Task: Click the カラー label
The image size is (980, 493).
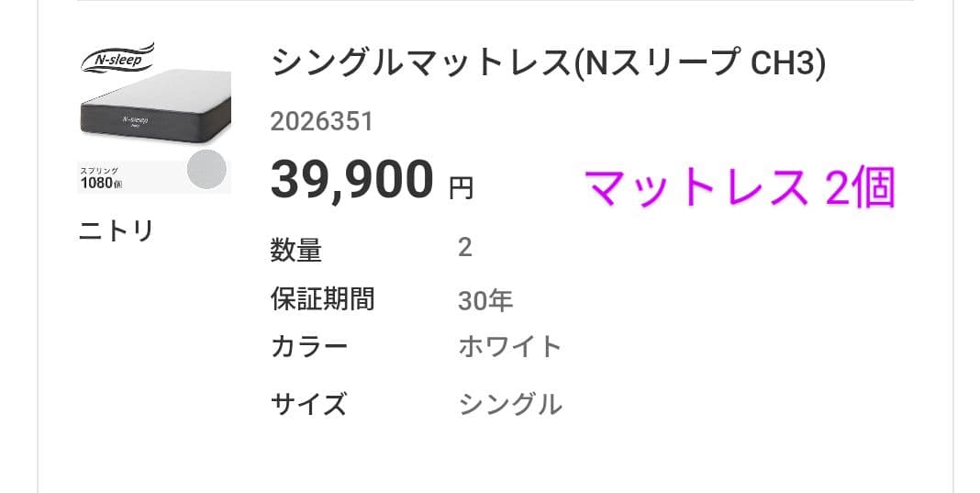Action: pos(309,347)
